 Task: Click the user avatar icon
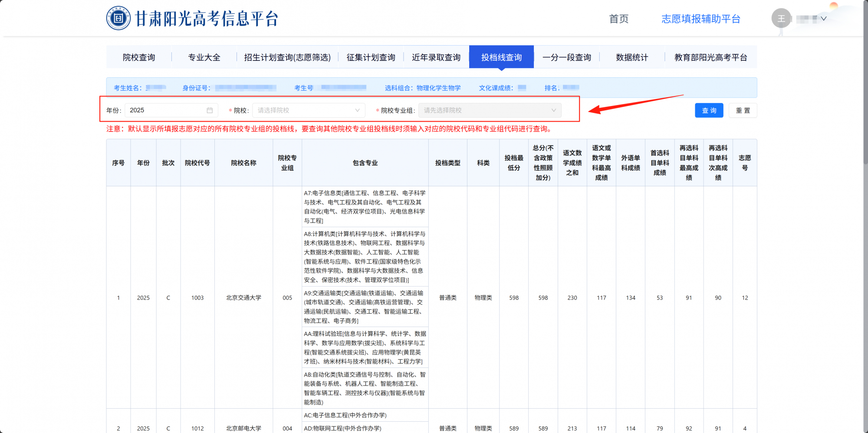(781, 18)
